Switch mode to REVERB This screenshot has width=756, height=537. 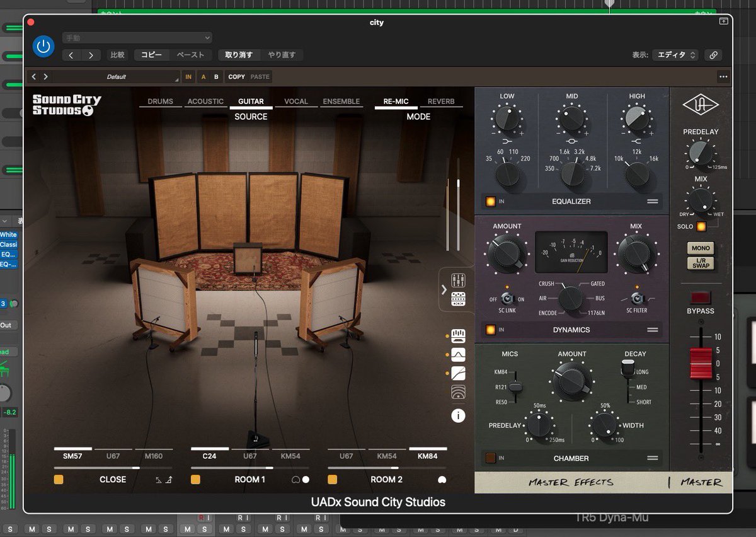click(441, 101)
